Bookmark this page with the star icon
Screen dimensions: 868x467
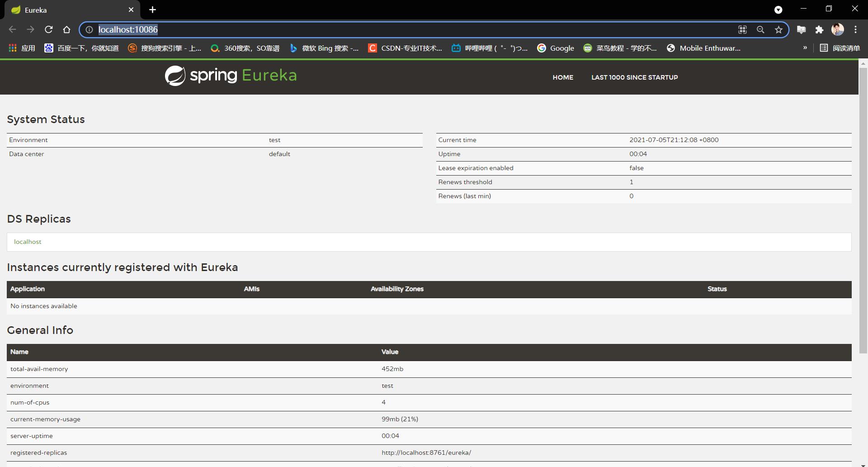[778, 29]
